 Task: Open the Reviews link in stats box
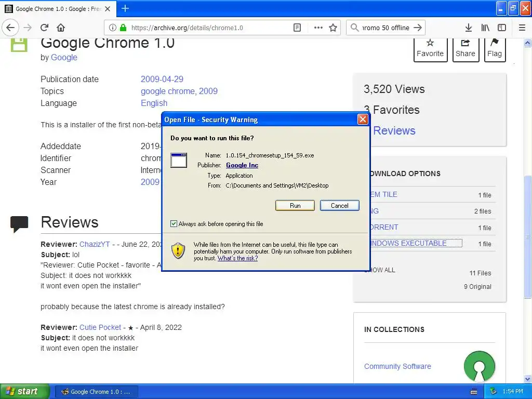[x=394, y=130]
